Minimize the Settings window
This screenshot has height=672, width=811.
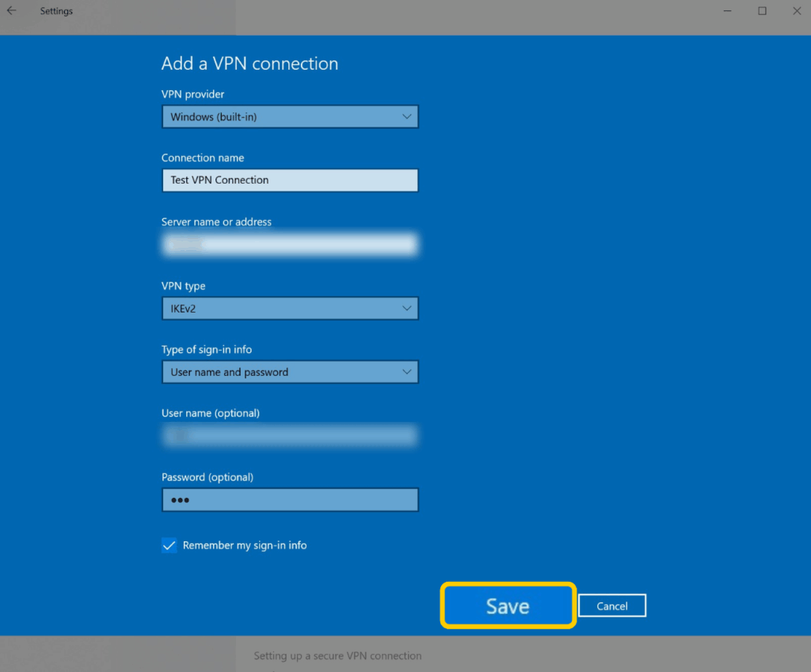click(x=727, y=11)
